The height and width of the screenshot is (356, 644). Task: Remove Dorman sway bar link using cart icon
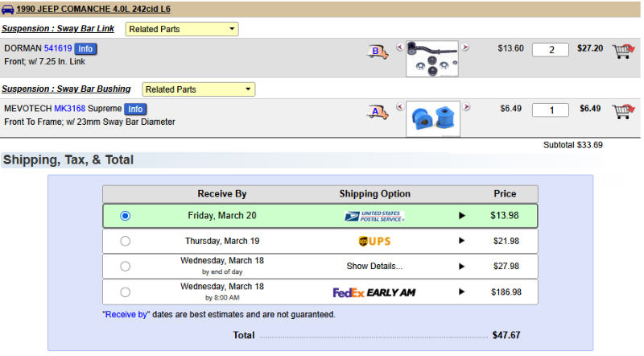pyautogui.click(x=621, y=51)
